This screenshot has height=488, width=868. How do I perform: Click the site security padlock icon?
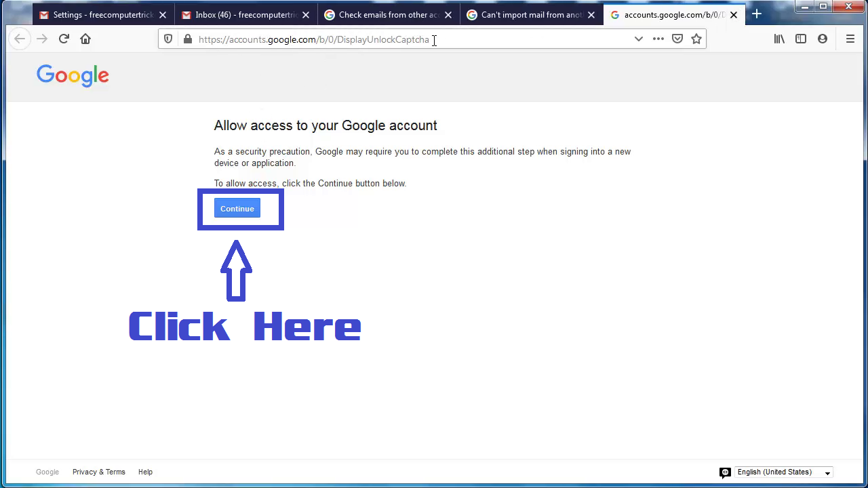coord(188,39)
